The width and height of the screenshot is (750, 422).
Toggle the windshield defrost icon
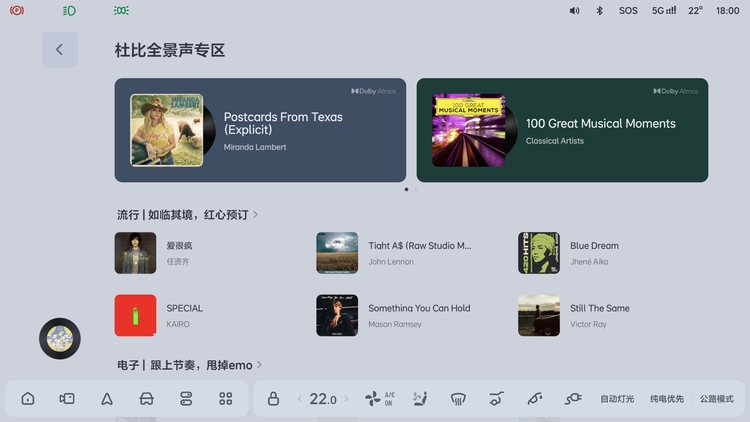click(x=458, y=399)
